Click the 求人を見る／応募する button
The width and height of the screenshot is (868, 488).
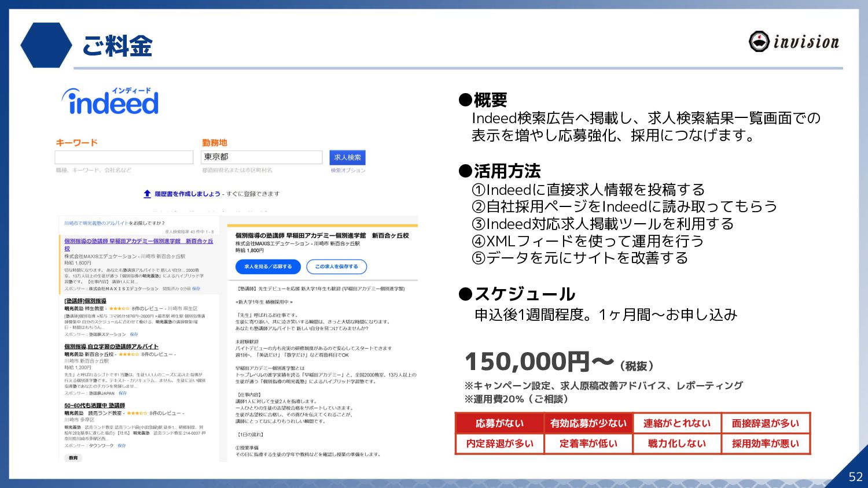[x=268, y=267]
